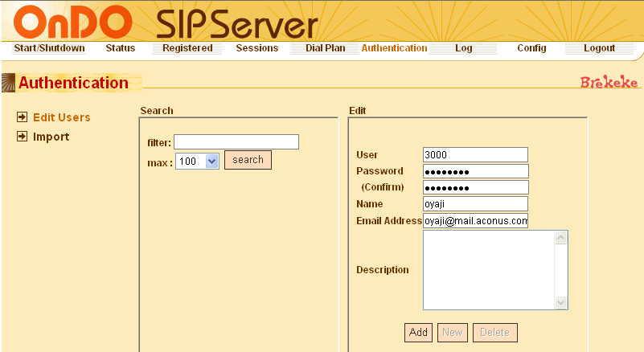The height and width of the screenshot is (352, 644).
Task: Click the Email Address input field
Action: tap(475, 220)
